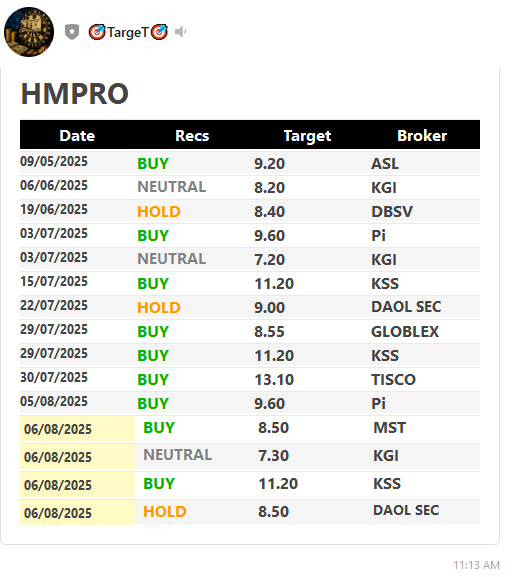Click the Broker column header

422,136
